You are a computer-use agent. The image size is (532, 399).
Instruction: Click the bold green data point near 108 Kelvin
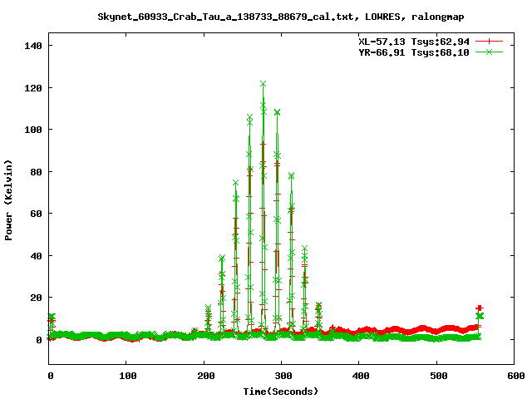277,112
